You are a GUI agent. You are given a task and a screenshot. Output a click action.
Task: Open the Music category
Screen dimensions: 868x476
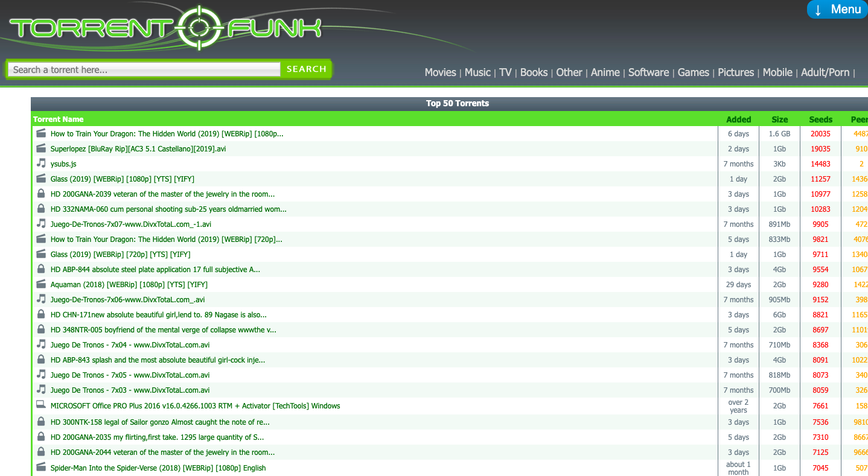(477, 72)
